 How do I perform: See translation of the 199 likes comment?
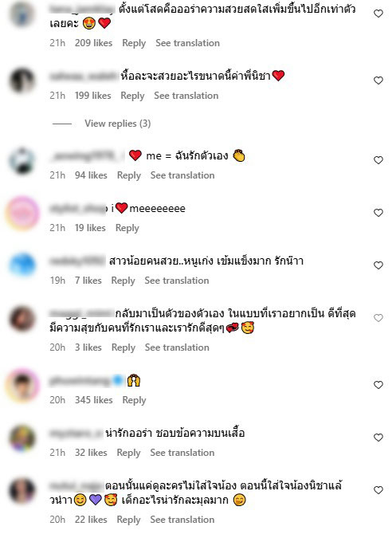(x=186, y=96)
